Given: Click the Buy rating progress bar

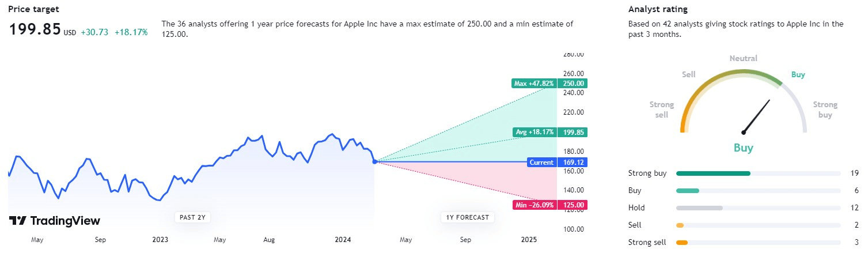Looking at the screenshot, I should pos(757,191).
